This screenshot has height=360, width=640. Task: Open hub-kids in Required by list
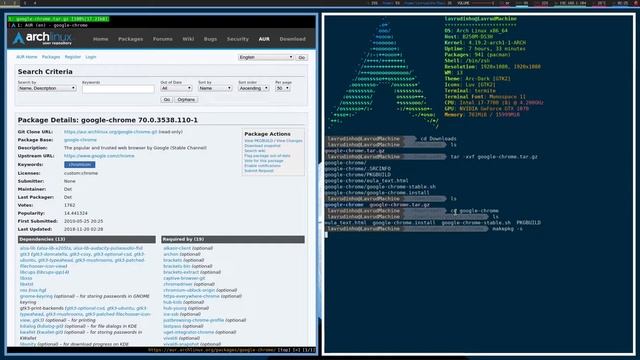172,302
